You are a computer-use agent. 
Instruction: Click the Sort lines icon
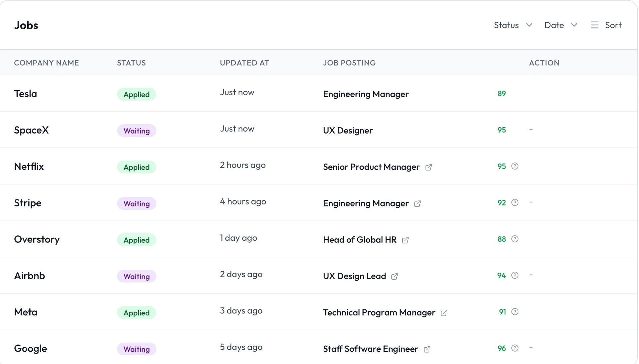(595, 25)
